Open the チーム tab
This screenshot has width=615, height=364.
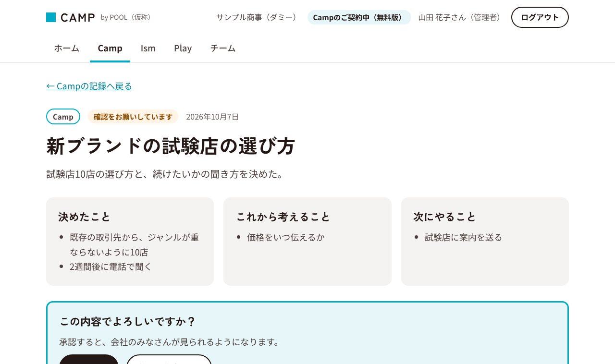pos(223,48)
